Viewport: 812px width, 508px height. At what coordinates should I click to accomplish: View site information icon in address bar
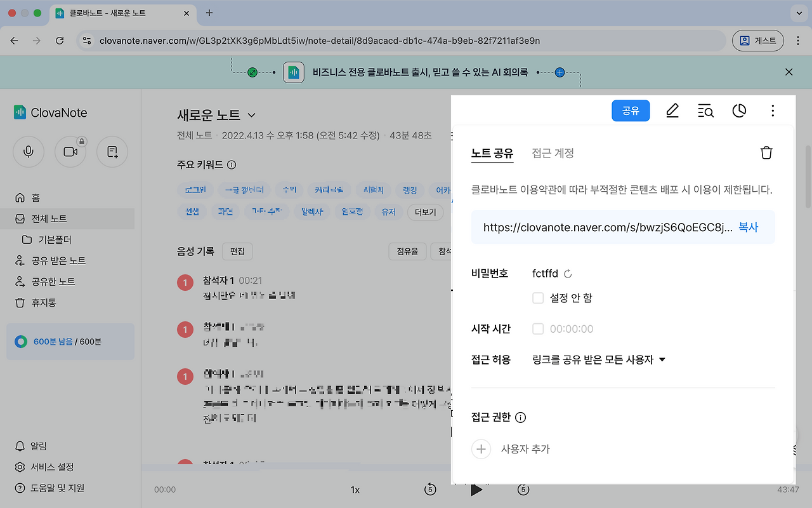click(x=88, y=41)
